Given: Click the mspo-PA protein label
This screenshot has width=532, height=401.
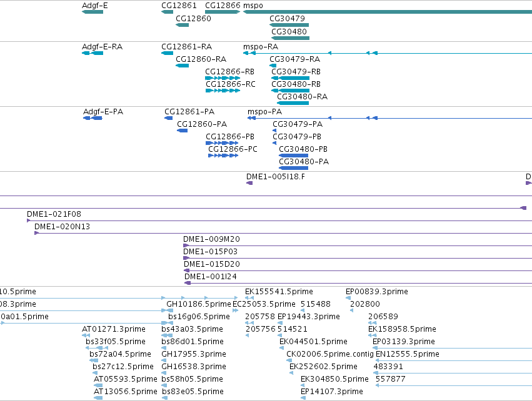Looking at the screenshot, I should (x=264, y=112).
